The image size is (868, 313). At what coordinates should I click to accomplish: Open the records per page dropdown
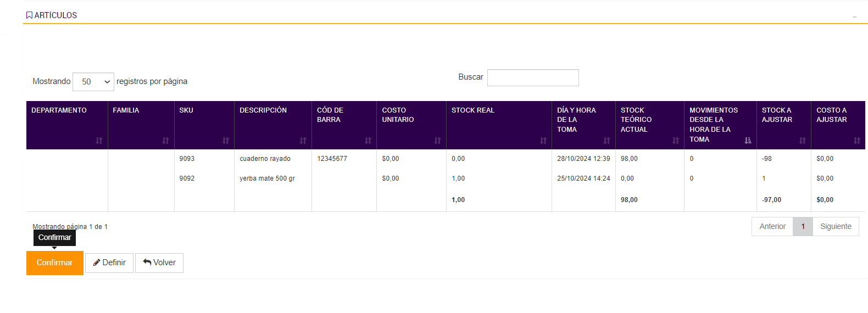(x=93, y=82)
